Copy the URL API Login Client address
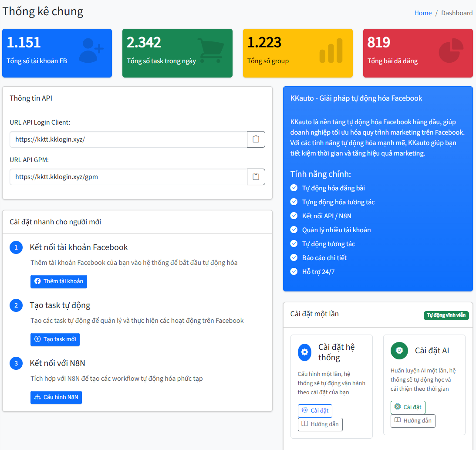 click(x=256, y=139)
